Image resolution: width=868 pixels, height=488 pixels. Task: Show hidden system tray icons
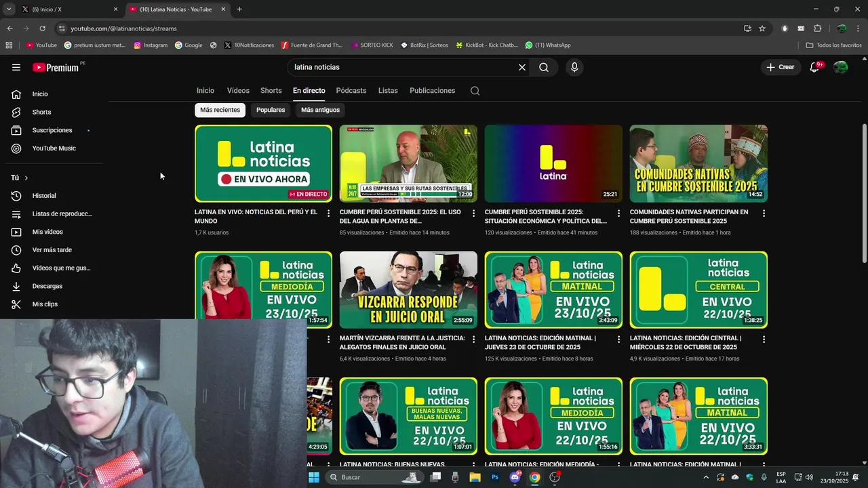tap(706, 477)
